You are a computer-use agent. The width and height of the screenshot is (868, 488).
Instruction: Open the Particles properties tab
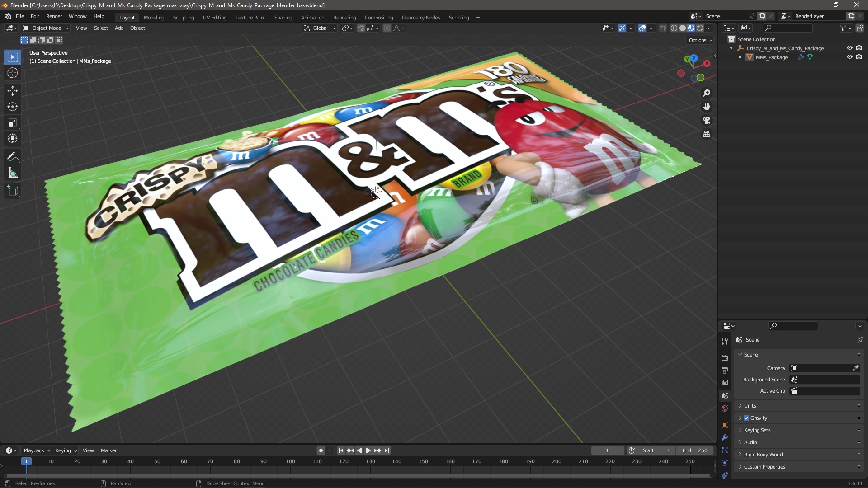[x=725, y=450]
